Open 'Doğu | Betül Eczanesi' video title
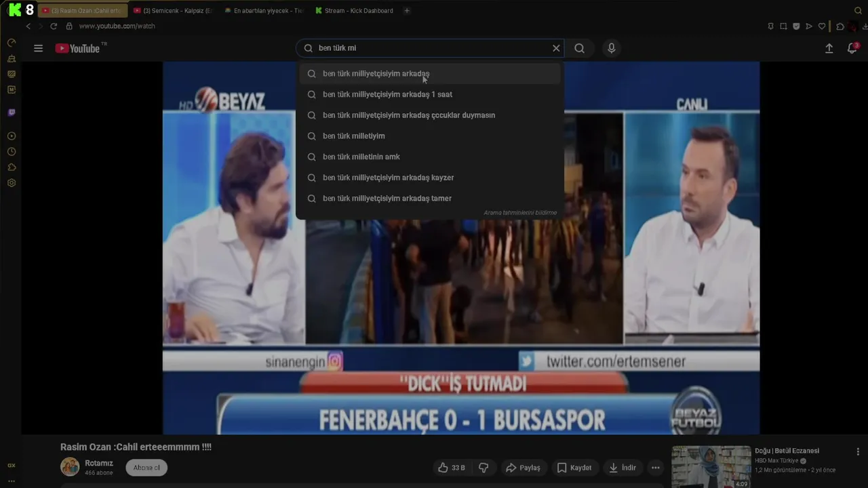 point(787,451)
